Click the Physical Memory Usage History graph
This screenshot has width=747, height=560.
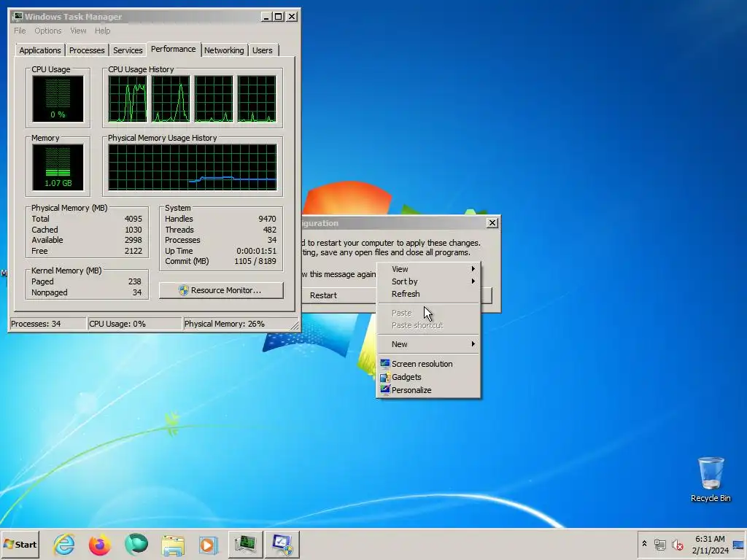193,167
